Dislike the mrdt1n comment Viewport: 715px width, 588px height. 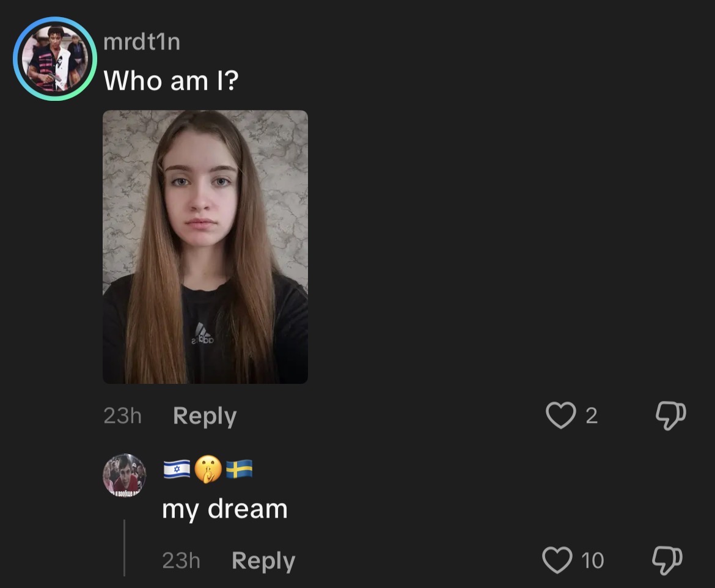[670, 416]
